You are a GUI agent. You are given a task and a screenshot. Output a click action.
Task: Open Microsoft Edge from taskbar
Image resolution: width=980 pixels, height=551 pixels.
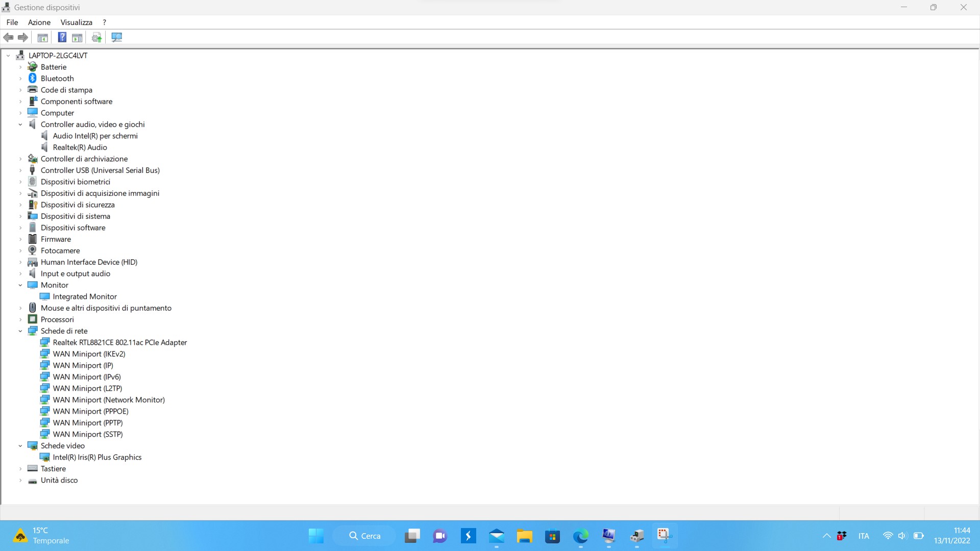[x=580, y=536]
